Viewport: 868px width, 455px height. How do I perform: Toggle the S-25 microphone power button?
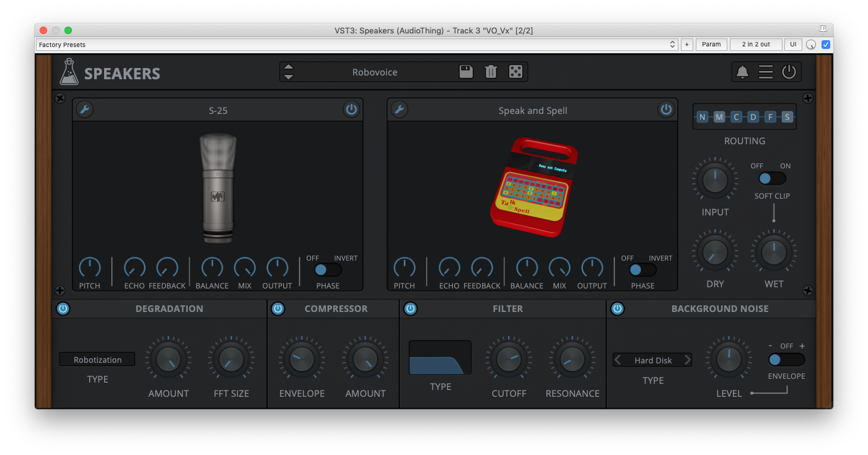point(351,110)
